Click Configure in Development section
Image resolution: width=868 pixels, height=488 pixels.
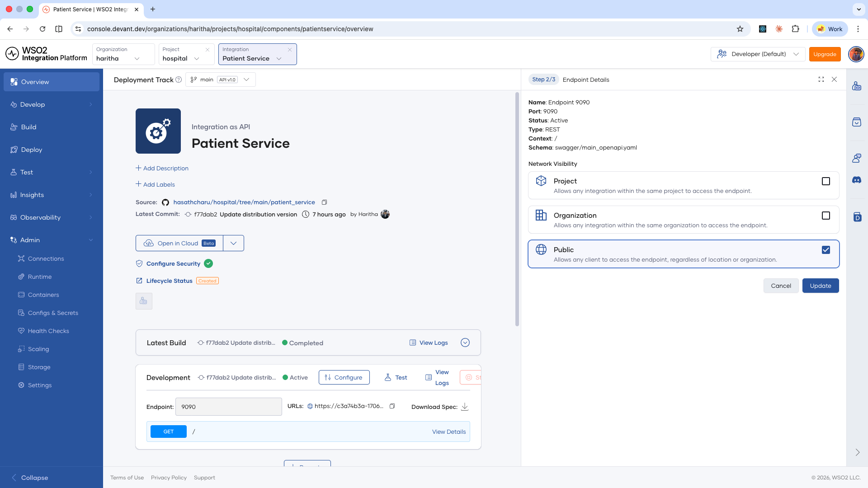344,377
